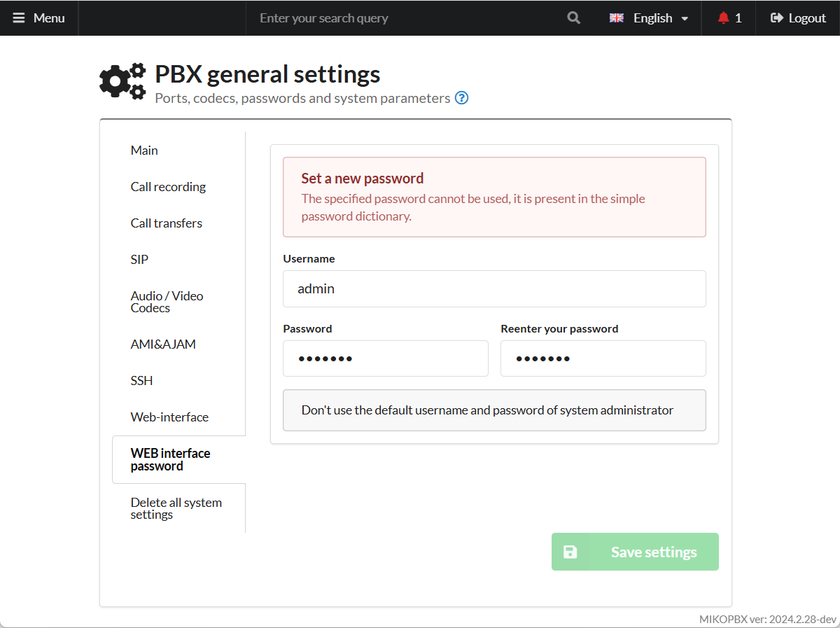Screen dimensions: 840x628
Task: Go to the SIP settings tab
Action: click(139, 260)
